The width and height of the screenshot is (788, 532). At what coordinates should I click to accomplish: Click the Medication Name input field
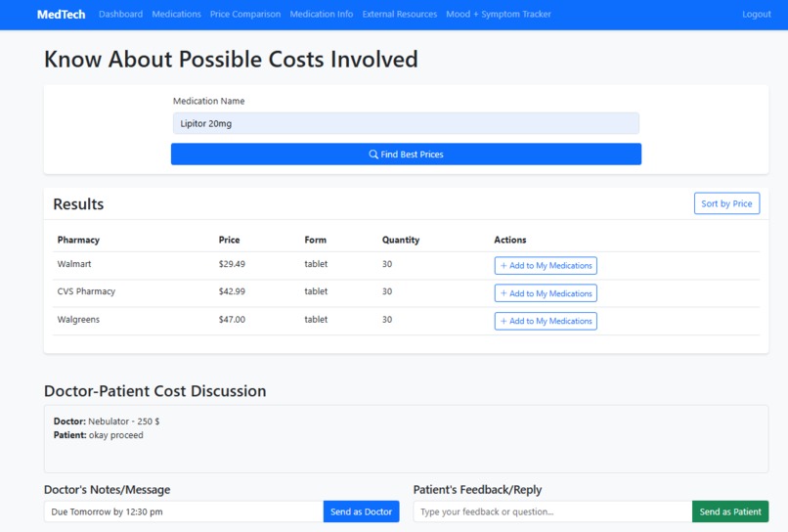point(406,123)
